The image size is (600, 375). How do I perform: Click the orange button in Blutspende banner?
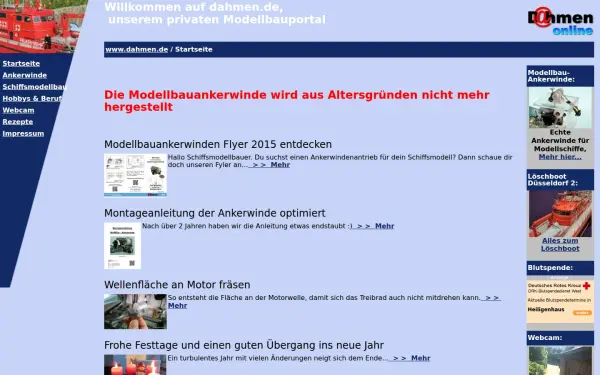(582, 313)
